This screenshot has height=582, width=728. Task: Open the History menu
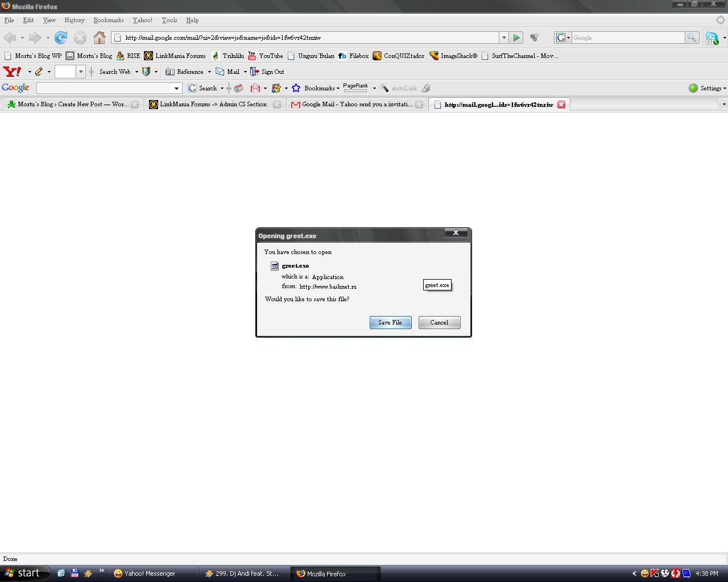[75, 20]
